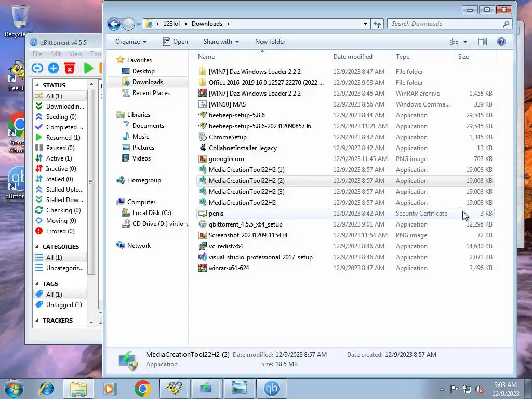Open Network in navigation pane
Image resolution: width=532 pixels, height=399 pixels.
point(139,245)
